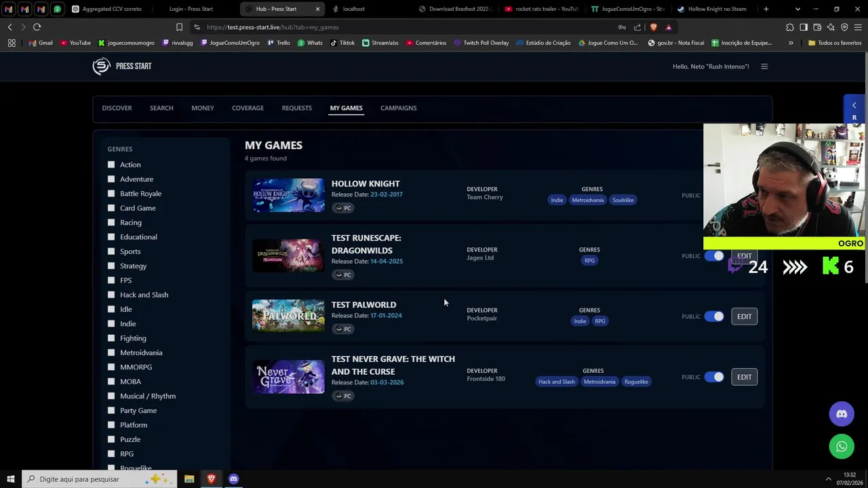Toggle public switch for Test Palworld
This screenshot has height=488, width=868.
(x=714, y=317)
